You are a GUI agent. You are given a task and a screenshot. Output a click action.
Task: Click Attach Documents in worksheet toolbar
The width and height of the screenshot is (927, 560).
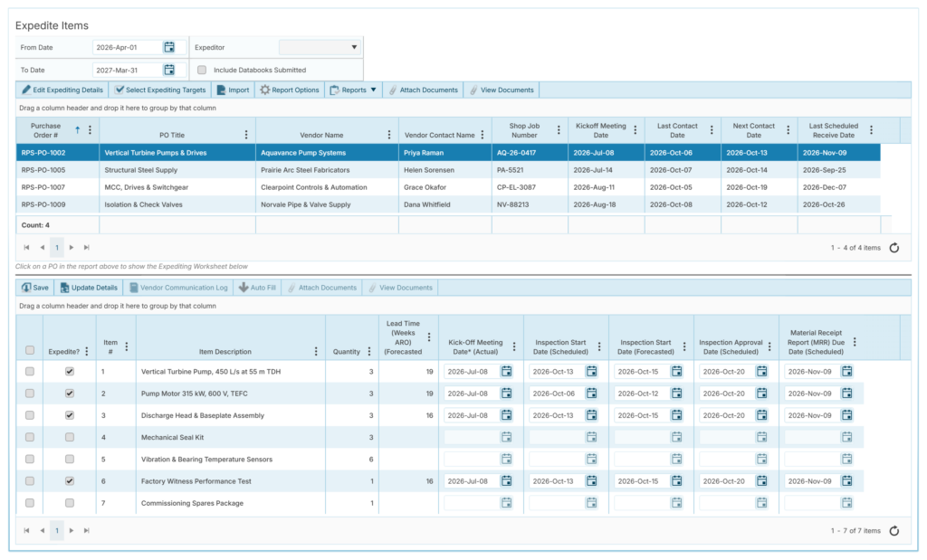coord(322,288)
